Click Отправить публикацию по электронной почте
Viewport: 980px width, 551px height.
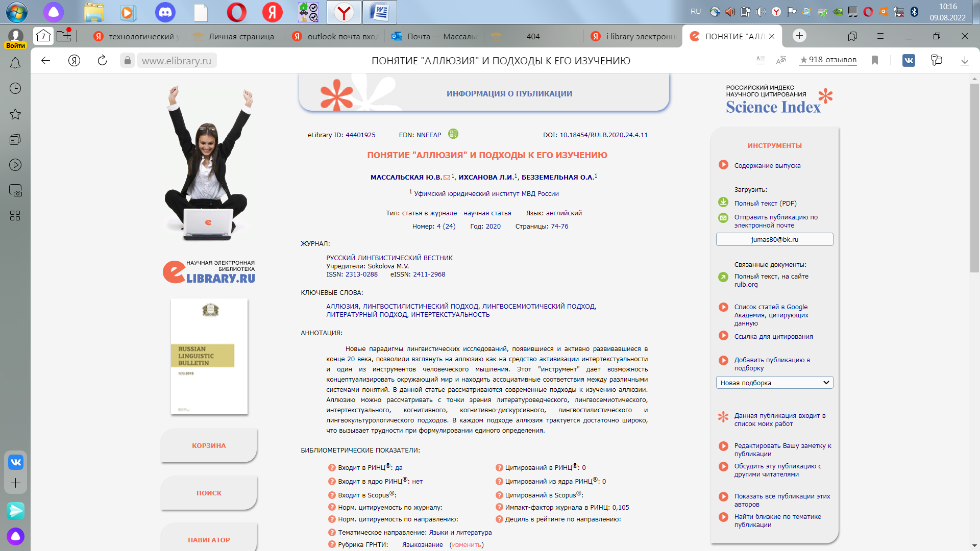point(776,221)
